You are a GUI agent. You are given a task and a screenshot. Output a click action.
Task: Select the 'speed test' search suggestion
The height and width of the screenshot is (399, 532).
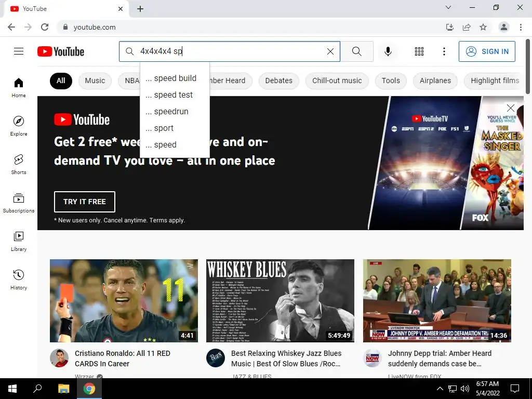click(x=175, y=95)
